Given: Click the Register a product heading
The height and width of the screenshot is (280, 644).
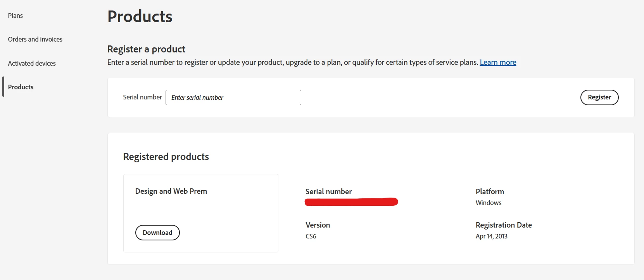Looking at the screenshot, I should pyautogui.click(x=146, y=49).
